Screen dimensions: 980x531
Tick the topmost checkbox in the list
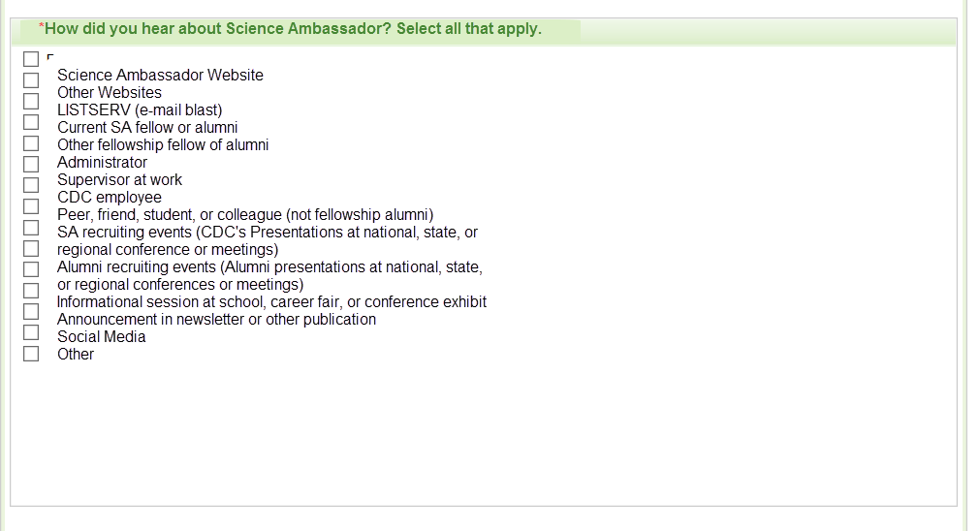click(31, 59)
